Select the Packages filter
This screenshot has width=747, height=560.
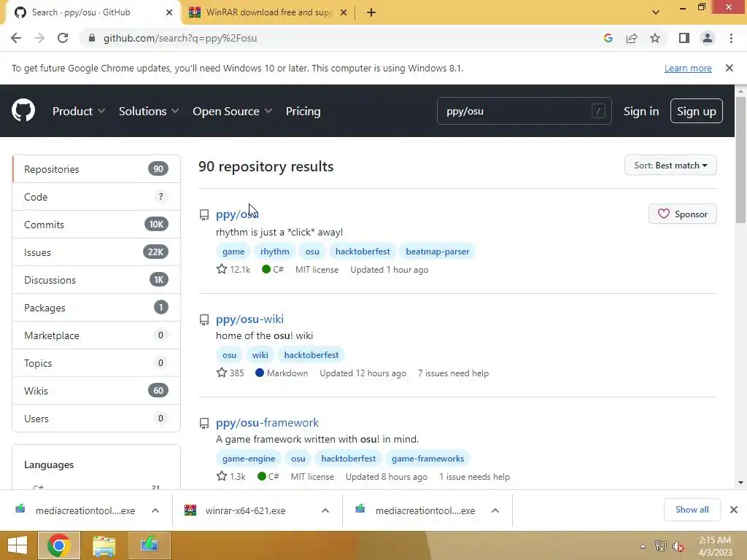coord(96,308)
